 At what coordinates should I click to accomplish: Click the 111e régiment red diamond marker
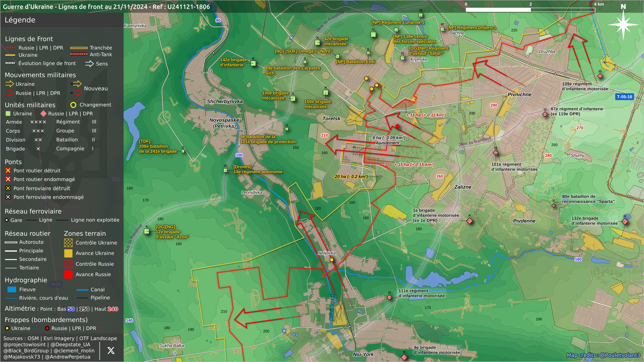(x=389, y=297)
